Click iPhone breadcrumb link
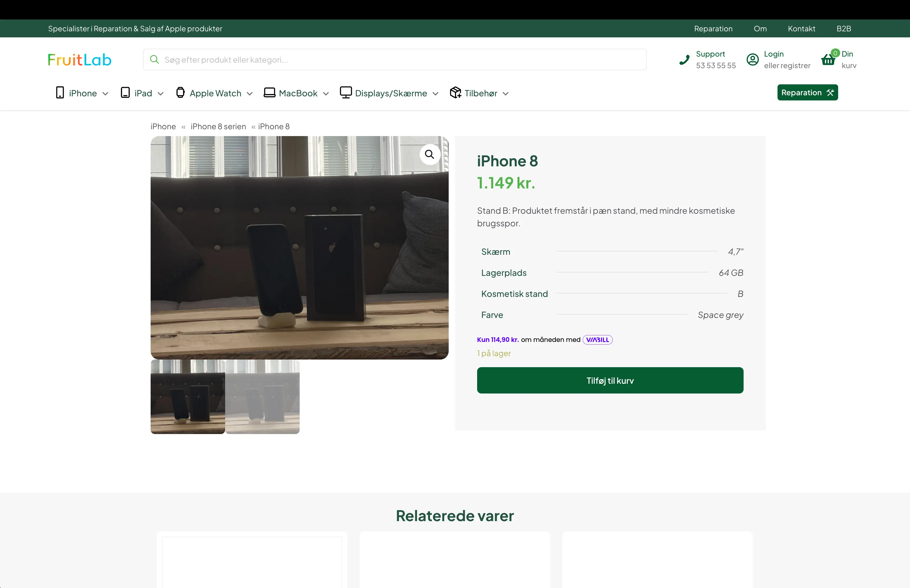This screenshot has width=910, height=588. pos(163,126)
